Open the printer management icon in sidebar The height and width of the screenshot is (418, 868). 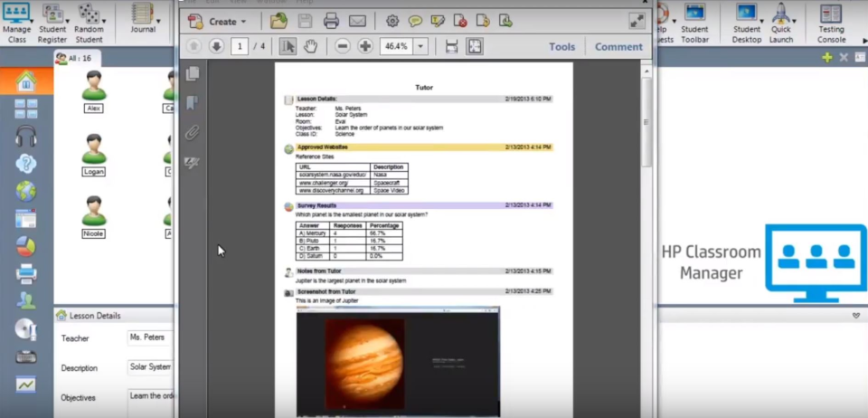pos(26,273)
